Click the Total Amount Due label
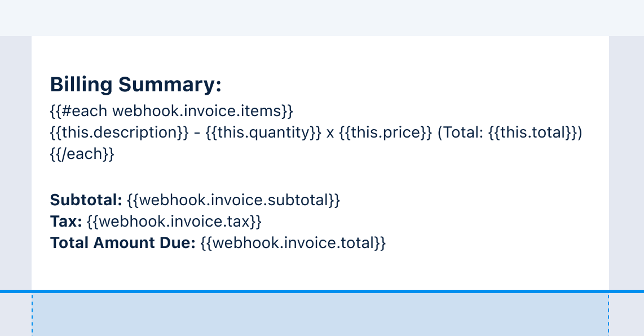This screenshot has width=644, height=336. pyautogui.click(x=122, y=243)
